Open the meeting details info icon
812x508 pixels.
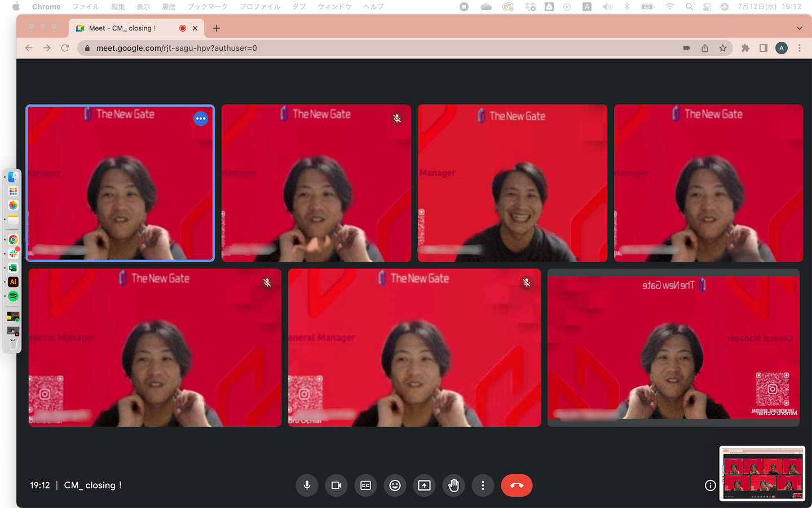coord(710,485)
